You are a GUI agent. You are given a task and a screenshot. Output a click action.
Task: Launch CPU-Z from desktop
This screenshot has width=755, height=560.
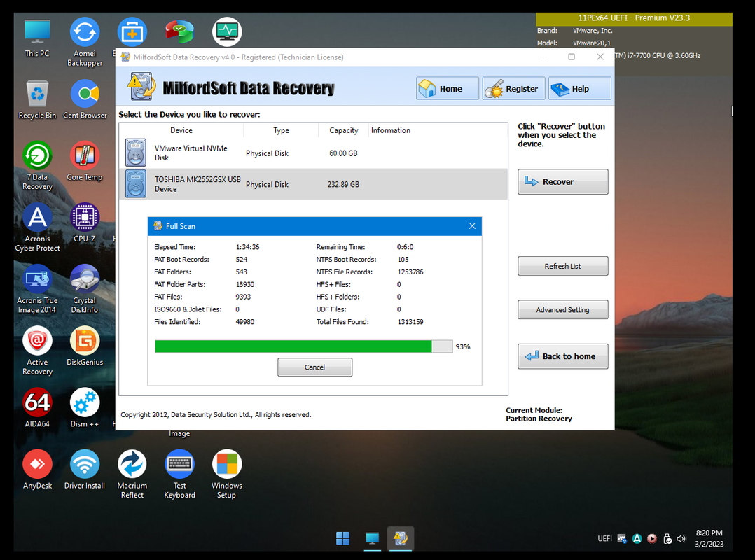[85, 223]
